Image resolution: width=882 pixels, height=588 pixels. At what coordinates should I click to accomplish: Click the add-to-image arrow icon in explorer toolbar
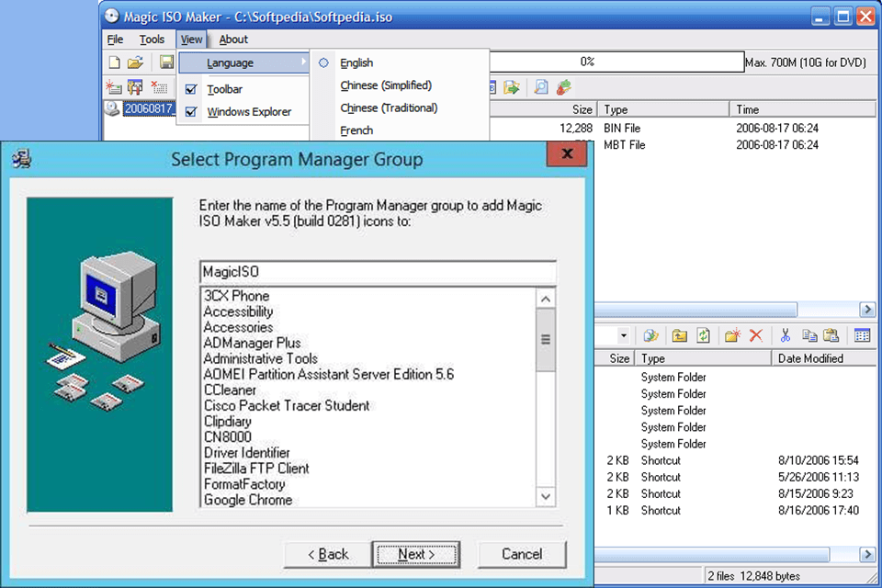[650, 336]
